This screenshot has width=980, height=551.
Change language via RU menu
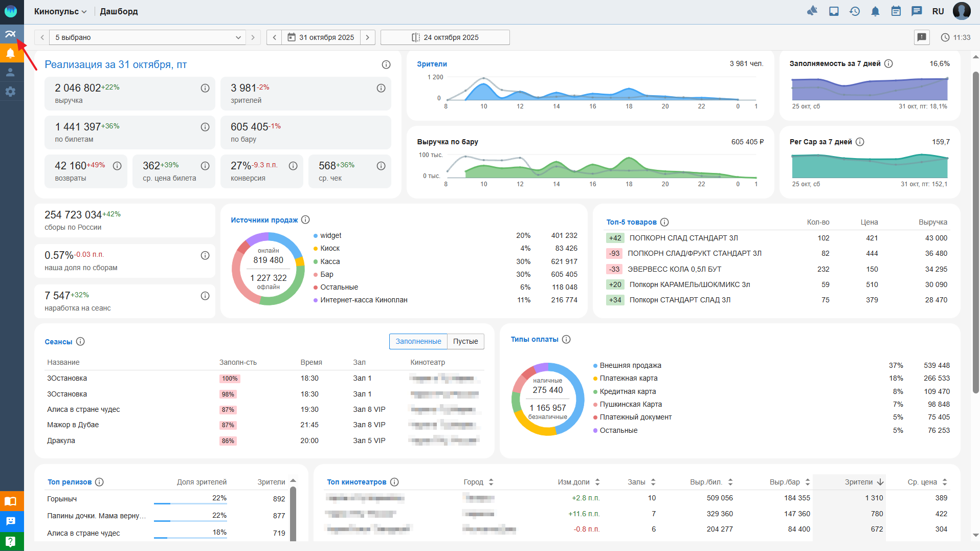tap(938, 11)
